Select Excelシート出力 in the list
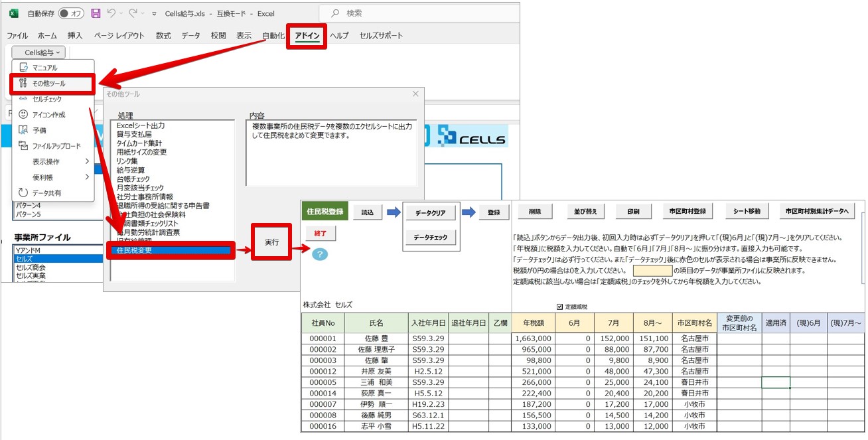868x440 pixels. 141,125
